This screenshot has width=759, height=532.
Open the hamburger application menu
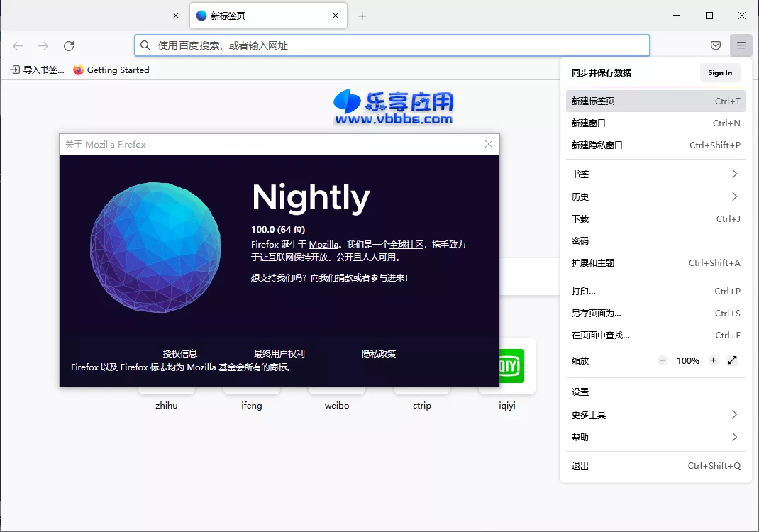pos(741,45)
